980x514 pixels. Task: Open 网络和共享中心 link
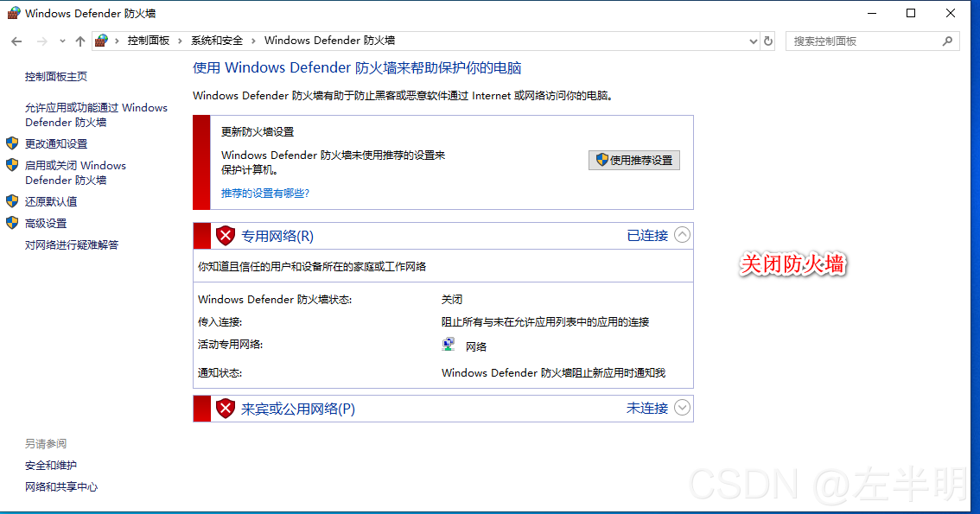click(x=61, y=487)
